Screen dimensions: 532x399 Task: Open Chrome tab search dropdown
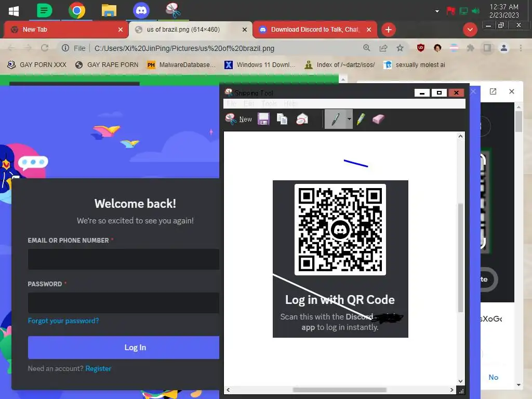coord(470,30)
